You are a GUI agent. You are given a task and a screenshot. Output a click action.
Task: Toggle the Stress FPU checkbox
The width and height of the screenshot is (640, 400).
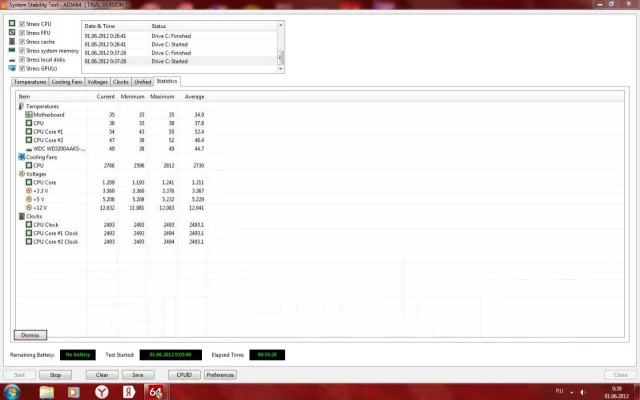(x=22, y=33)
